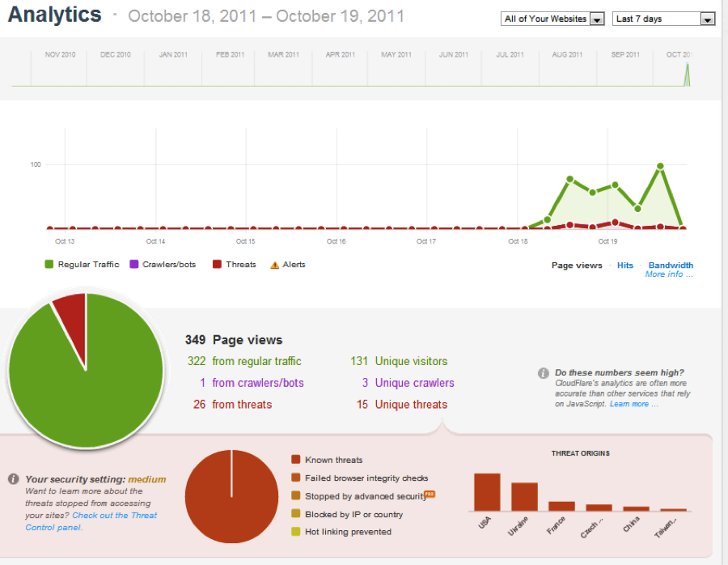This screenshot has width=728, height=565.
Task: Click the Crawlers/bots purple legend swatch
Action: tap(133, 264)
